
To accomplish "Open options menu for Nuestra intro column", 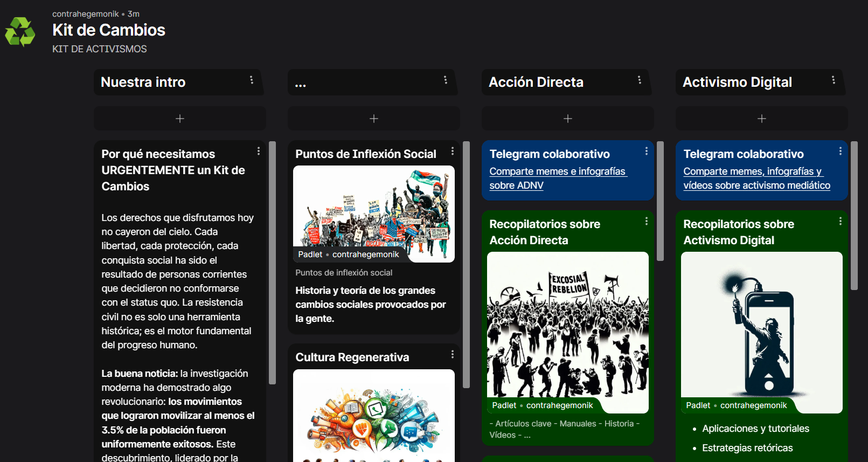I will click(x=252, y=80).
